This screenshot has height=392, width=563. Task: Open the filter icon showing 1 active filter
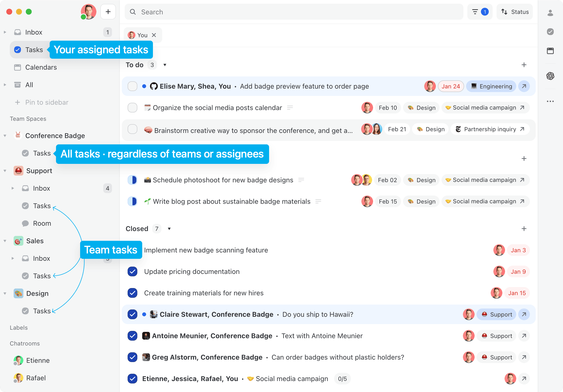[x=480, y=11]
